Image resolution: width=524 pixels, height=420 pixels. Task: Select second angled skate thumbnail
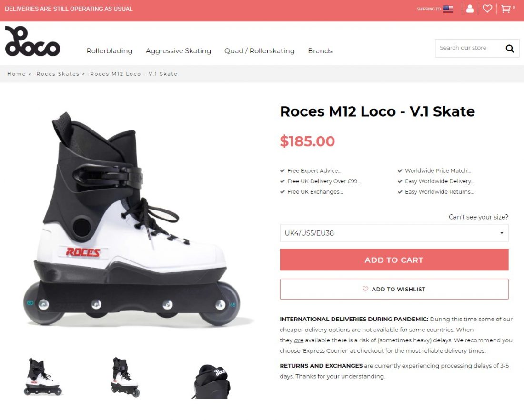point(125,377)
